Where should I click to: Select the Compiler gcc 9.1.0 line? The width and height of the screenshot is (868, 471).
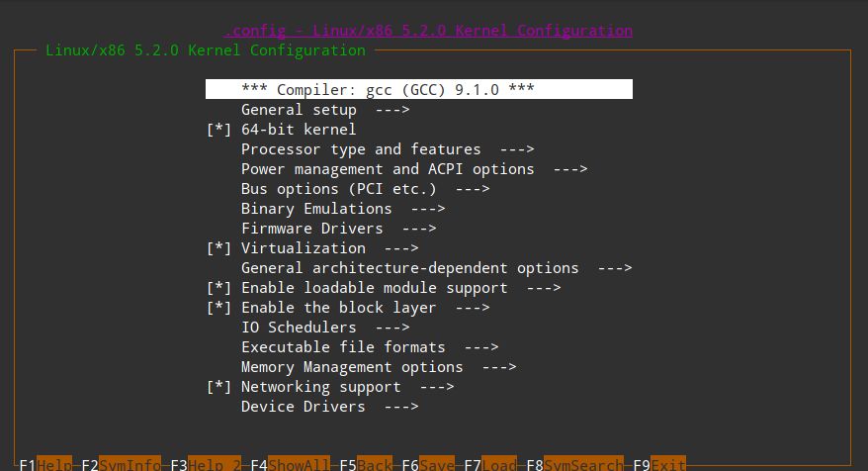click(x=388, y=90)
